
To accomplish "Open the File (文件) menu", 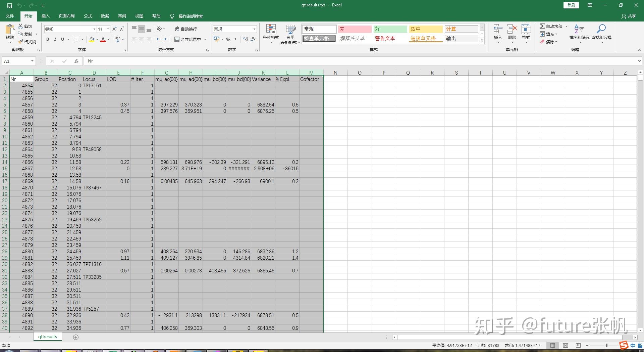I will pyautogui.click(x=10, y=16).
